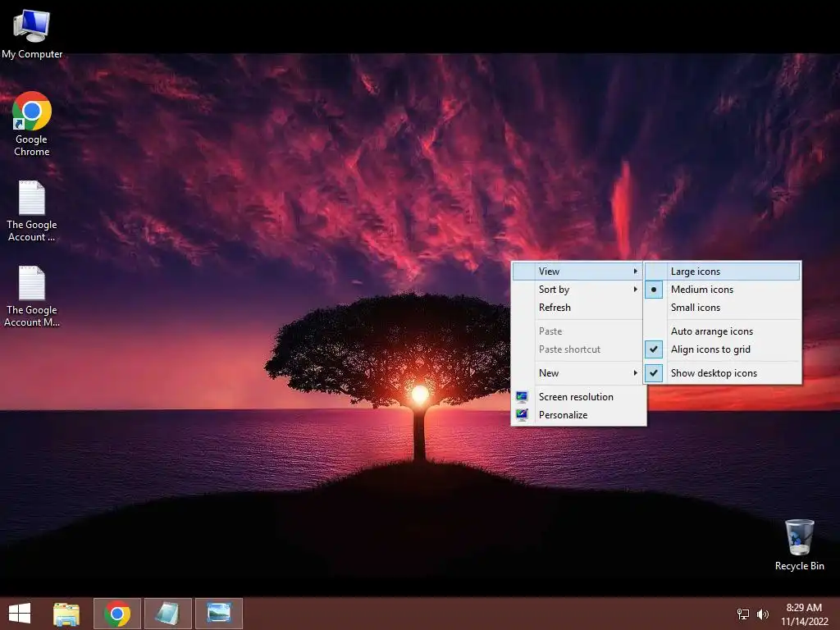Select the 'The Google Account M...' file
840x630 pixels.
point(32,296)
